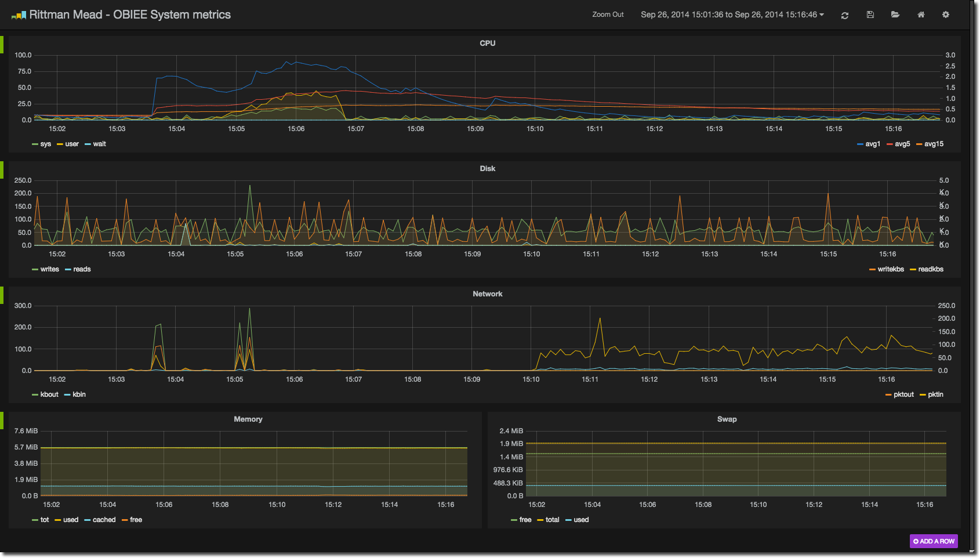Click the Rittman Mead dashboard title
Viewport: 980px width, 558px height.
[130, 15]
